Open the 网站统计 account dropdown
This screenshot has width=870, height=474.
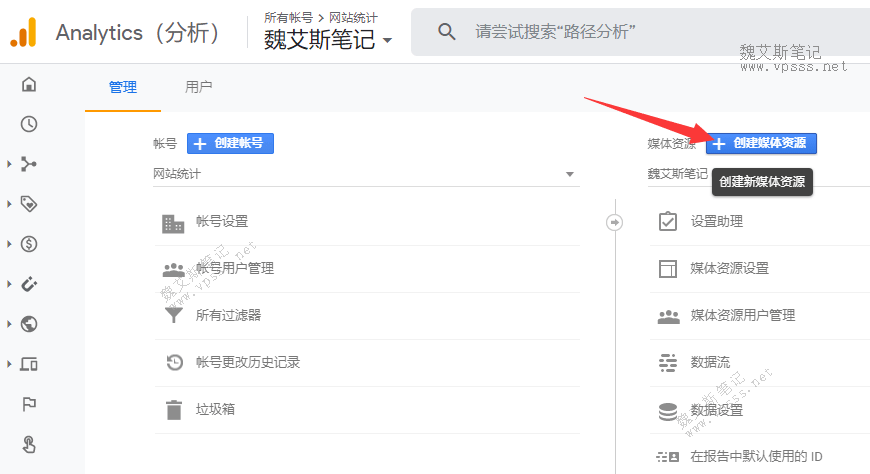[365, 174]
